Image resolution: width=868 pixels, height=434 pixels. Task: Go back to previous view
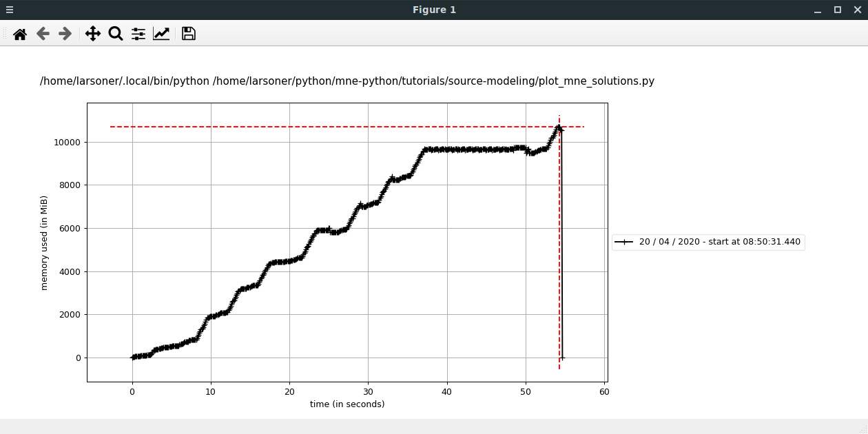click(43, 34)
